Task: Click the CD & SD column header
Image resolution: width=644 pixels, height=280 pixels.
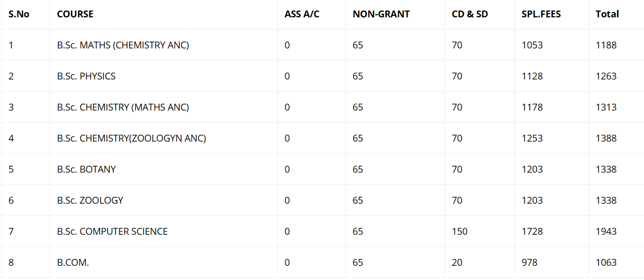Action: pos(470,14)
